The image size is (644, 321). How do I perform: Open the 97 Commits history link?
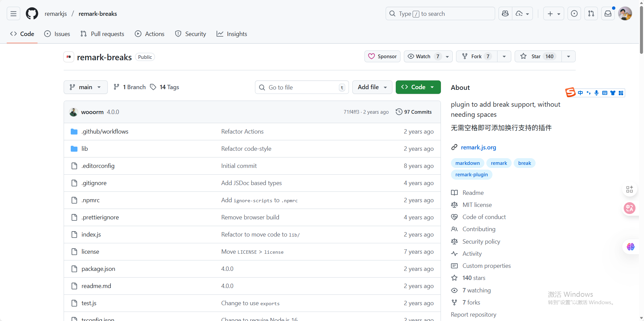pyautogui.click(x=414, y=112)
